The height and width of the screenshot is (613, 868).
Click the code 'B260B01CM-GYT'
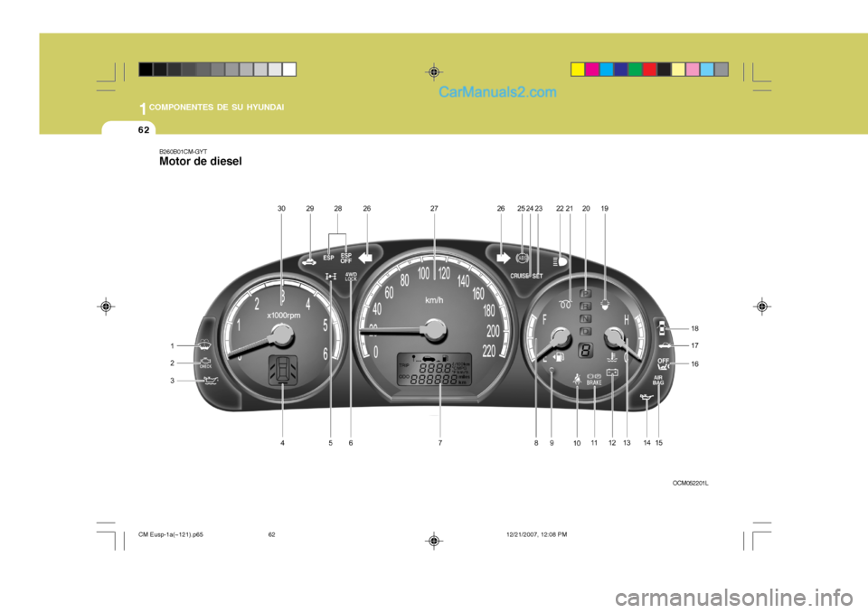coord(184,151)
